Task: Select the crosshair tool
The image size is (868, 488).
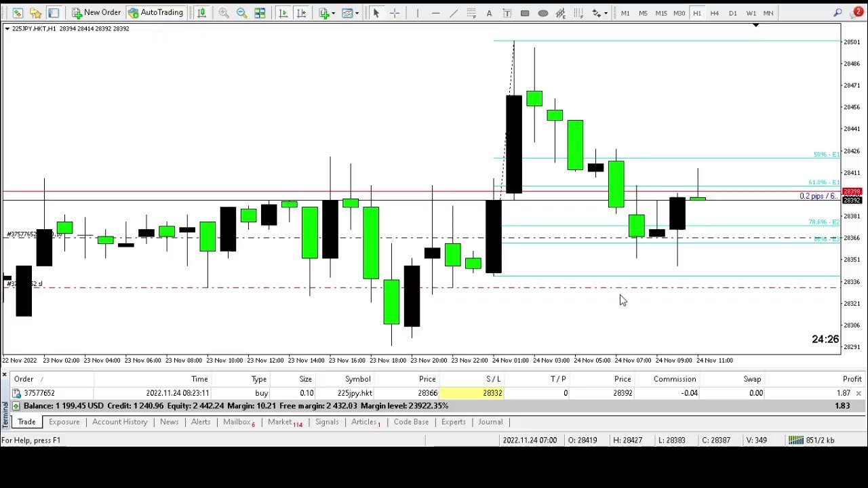Action: (395, 13)
